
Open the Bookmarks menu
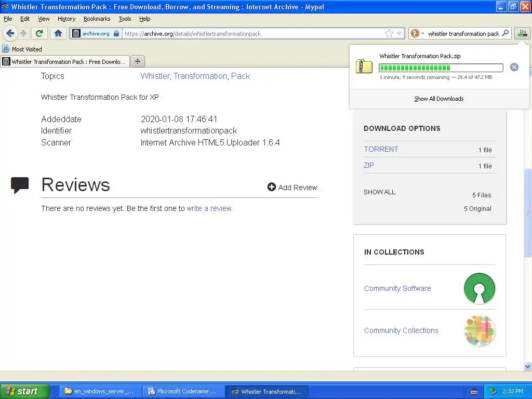pos(97,19)
